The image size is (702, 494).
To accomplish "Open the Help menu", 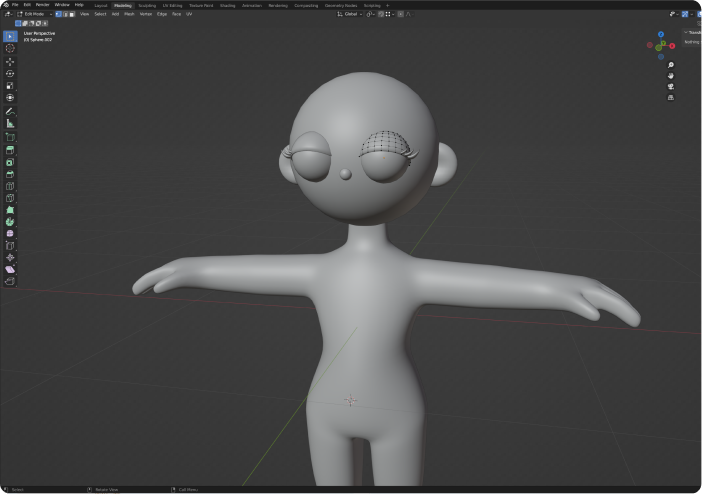I will click(x=79, y=5).
